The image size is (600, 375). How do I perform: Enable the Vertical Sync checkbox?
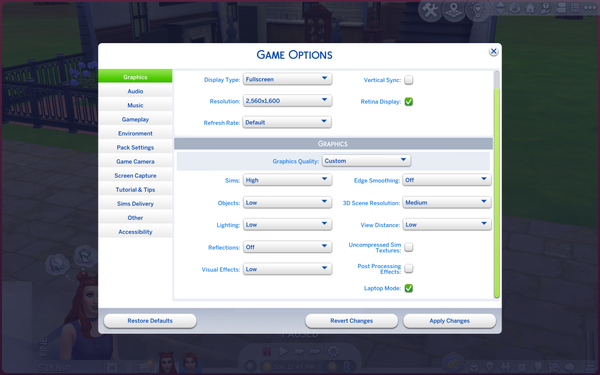[409, 80]
